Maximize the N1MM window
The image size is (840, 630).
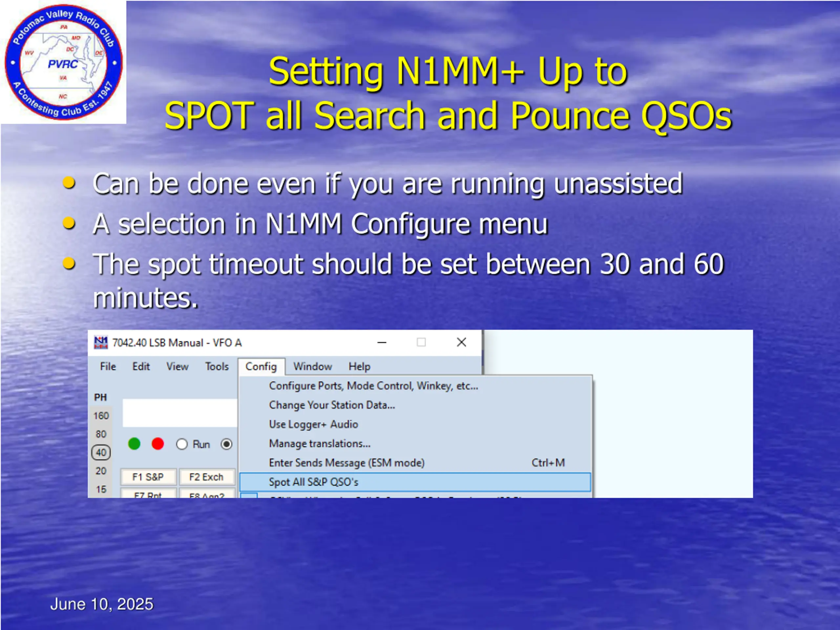pyautogui.click(x=421, y=343)
